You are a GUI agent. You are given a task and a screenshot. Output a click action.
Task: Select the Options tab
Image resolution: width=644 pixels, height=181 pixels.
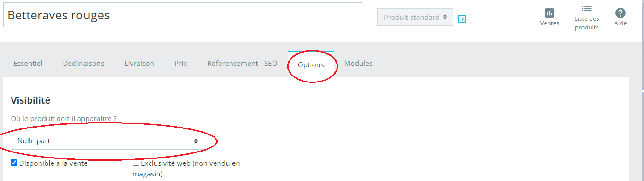[311, 64]
